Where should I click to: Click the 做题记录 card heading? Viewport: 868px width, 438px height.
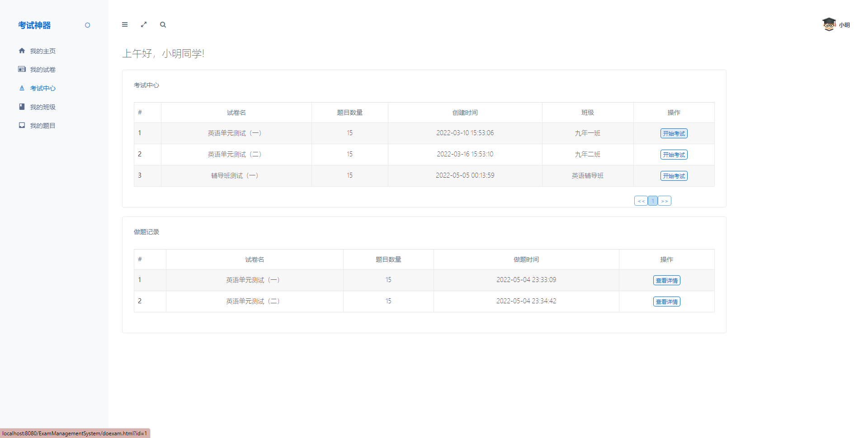click(146, 232)
